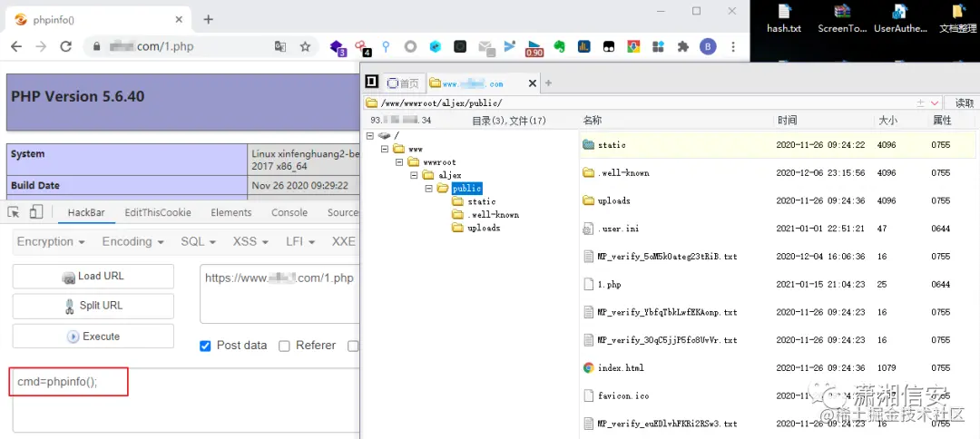Close the www site tab in file manager
The image size is (980, 439).
click(533, 83)
